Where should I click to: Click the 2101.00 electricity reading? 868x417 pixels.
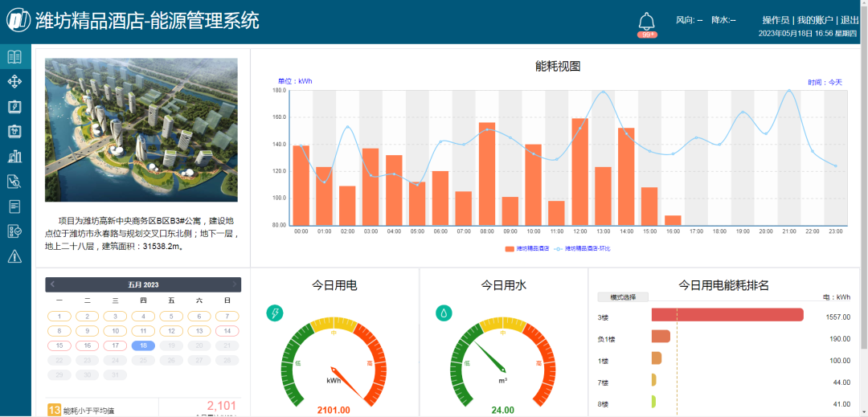[x=334, y=411]
